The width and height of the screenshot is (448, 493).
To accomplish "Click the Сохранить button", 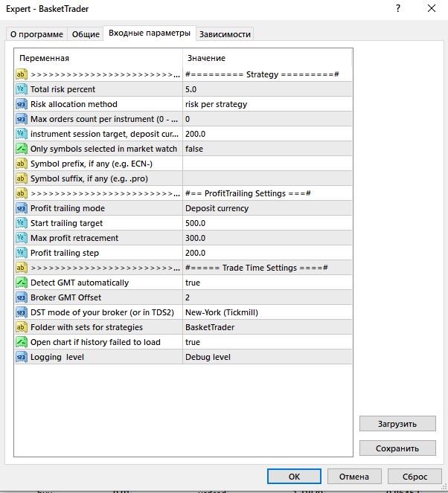I will [397, 448].
